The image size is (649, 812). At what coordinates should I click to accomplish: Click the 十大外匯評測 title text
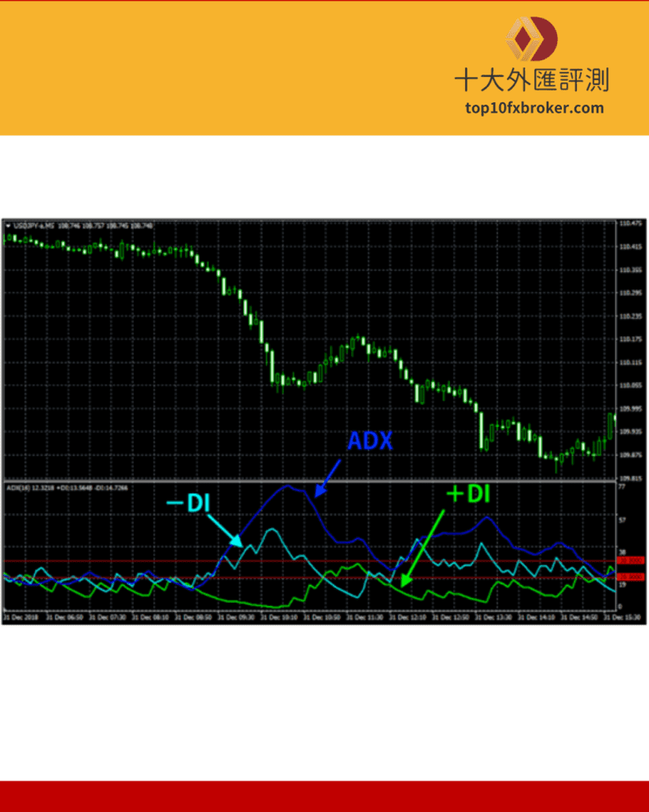532,81
